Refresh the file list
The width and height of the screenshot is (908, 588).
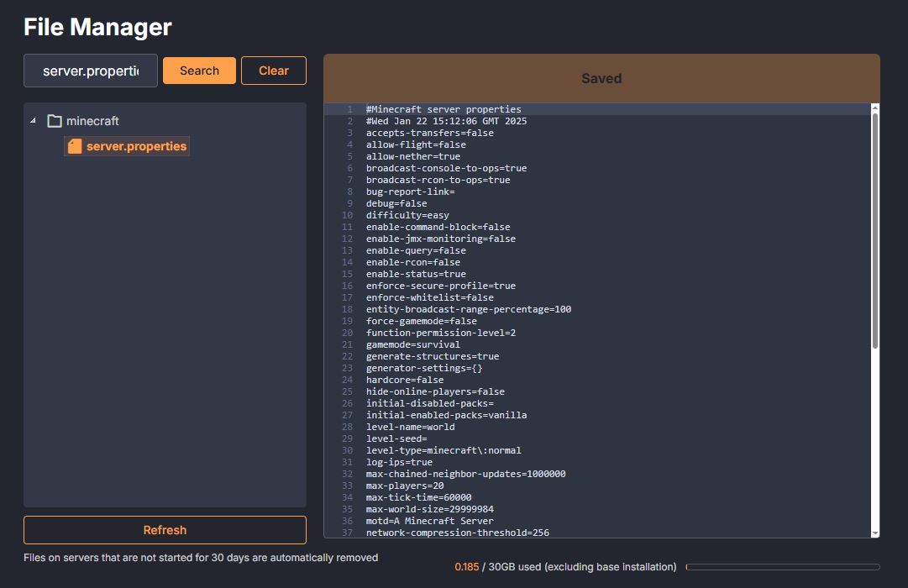[x=165, y=530]
